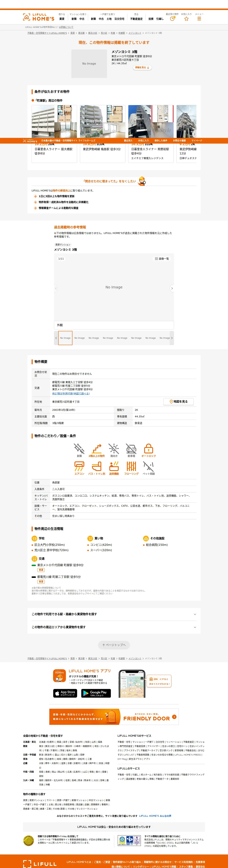Advance the thumbnail strip with right chevron

172,338
